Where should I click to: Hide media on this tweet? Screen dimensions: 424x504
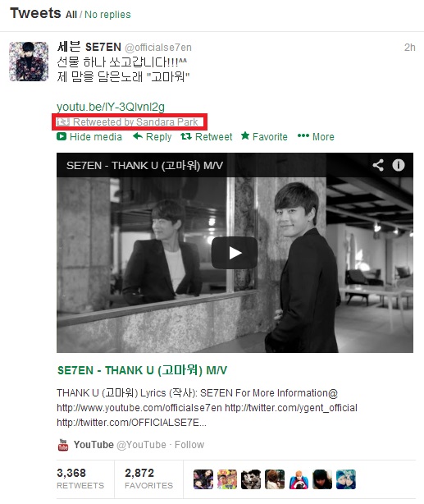click(89, 137)
